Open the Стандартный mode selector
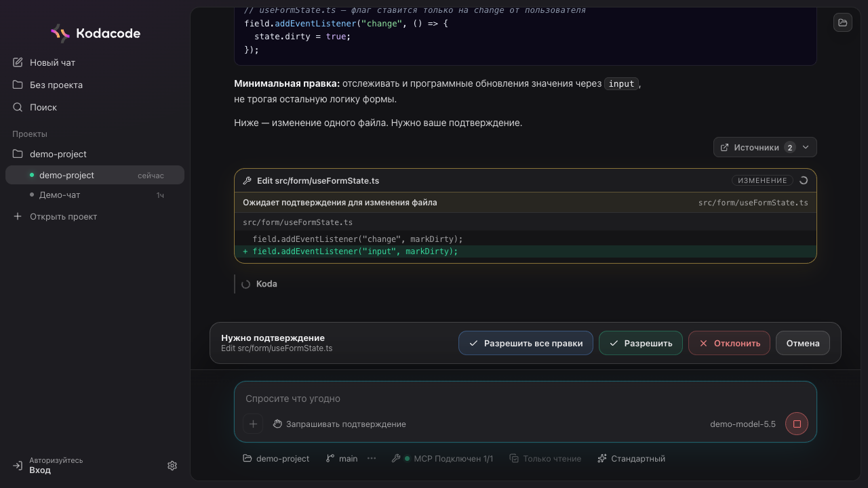The image size is (868, 488). (631, 458)
